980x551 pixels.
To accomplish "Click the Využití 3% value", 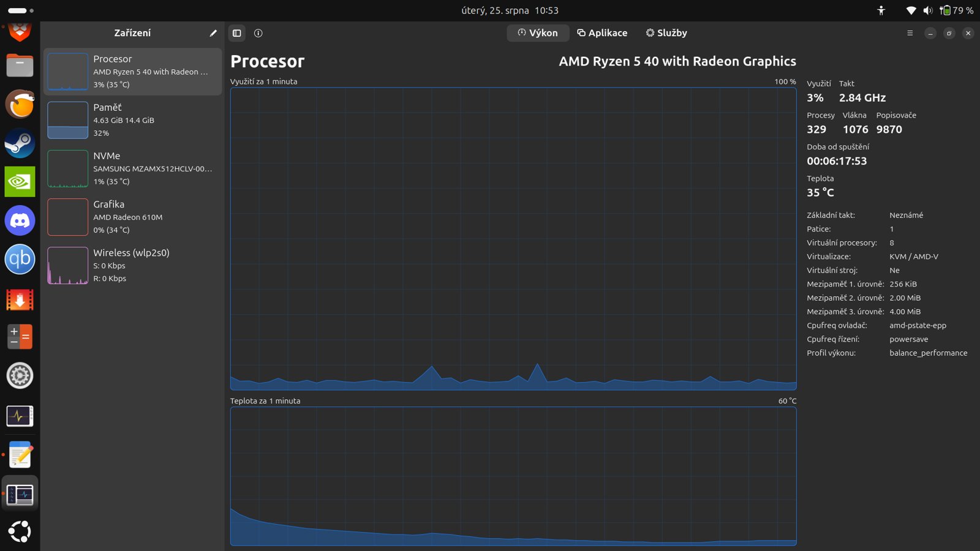I will tap(815, 98).
